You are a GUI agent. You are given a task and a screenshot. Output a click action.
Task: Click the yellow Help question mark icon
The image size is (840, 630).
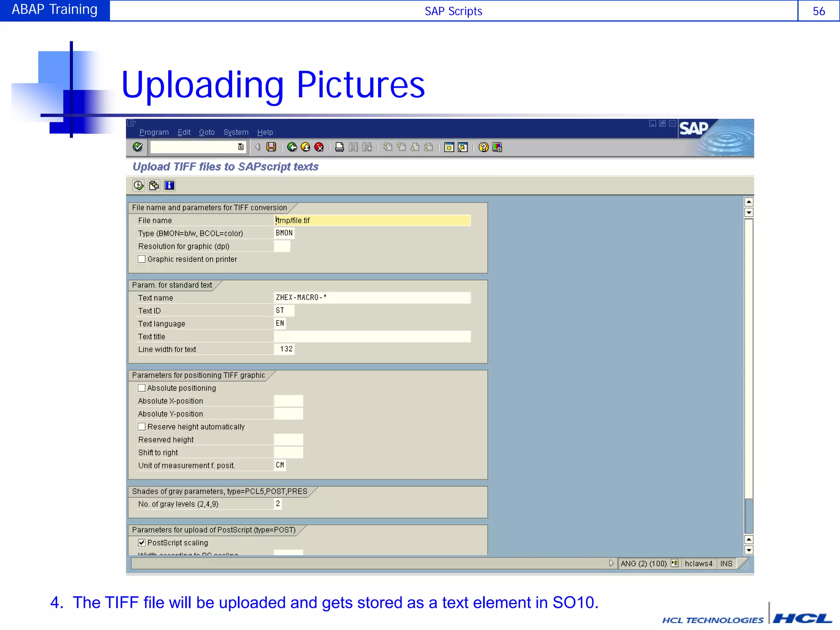[484, 147]
